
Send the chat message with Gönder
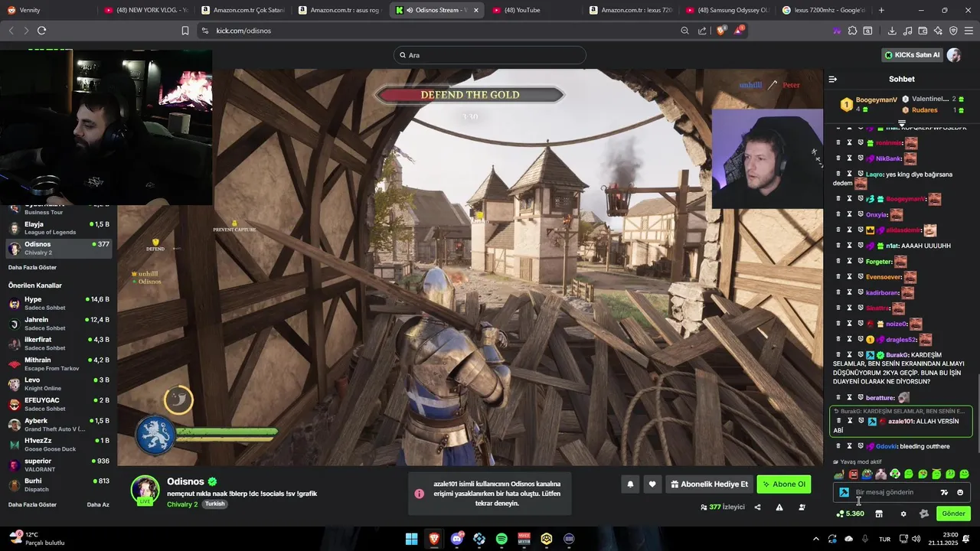coord(953,514)
